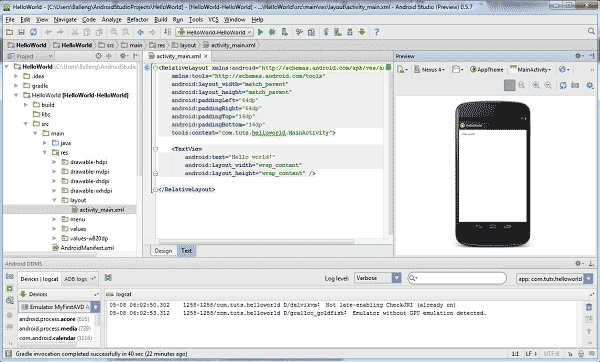Image resolution: width=600 pixels, height=362 pixels.
Task: Open the Log level Verbose dropdown
Action: [377, 278]
